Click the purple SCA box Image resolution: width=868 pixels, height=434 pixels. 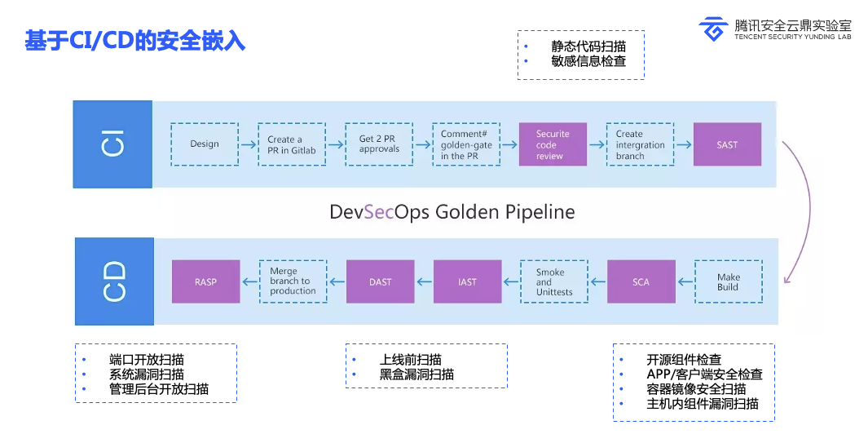(641, 281)
